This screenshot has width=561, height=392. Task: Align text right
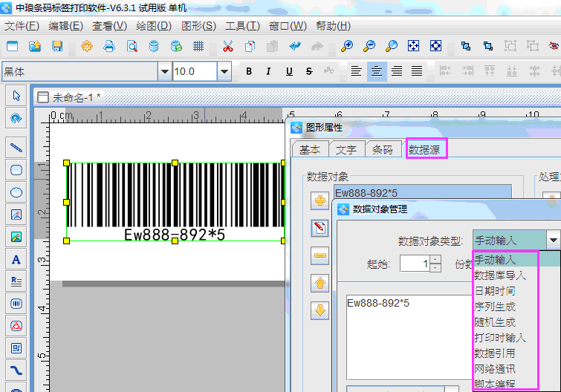tap(397, 71)
